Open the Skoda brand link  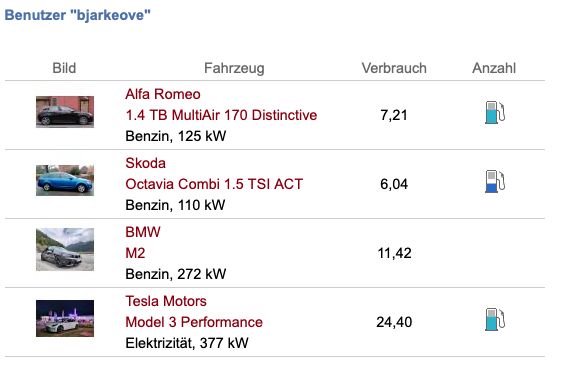146,163
